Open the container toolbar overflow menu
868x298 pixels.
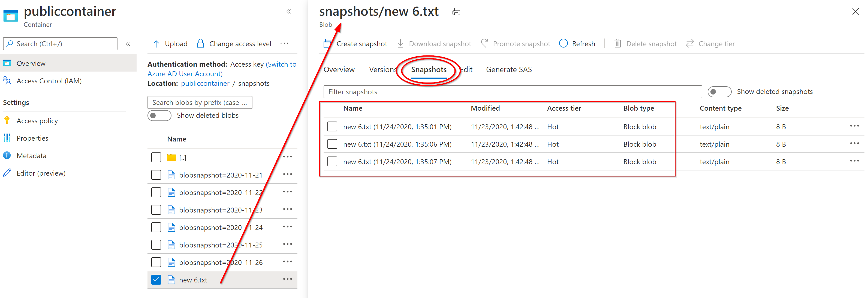pyautogui.click(x=285, y=43)
